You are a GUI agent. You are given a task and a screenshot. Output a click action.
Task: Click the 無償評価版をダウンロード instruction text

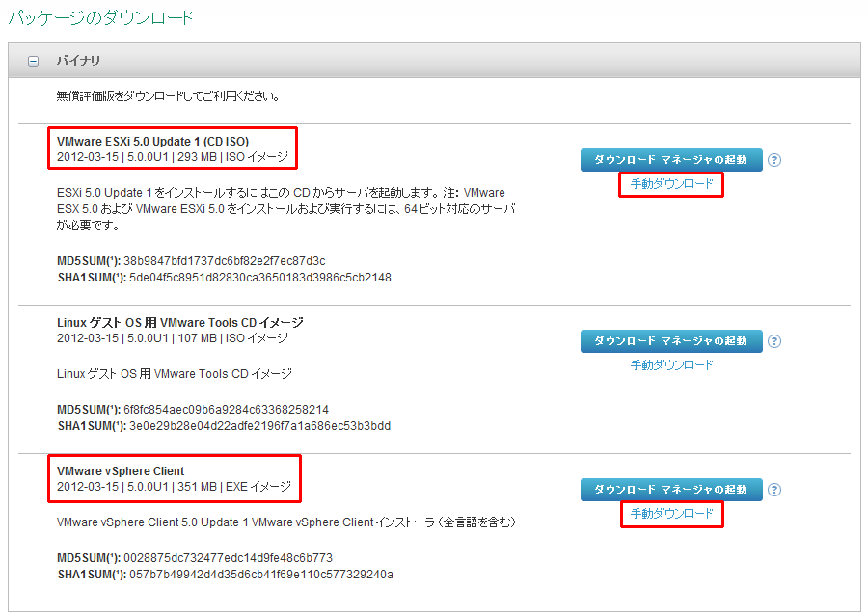168,96
